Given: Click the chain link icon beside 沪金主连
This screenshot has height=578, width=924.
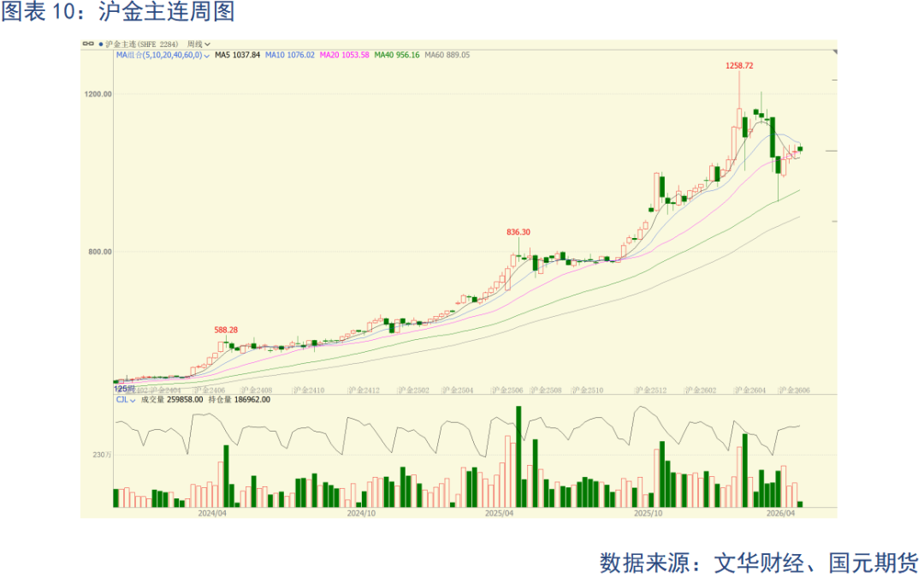Looking at the screenshot, I should (x=87, y=44).
